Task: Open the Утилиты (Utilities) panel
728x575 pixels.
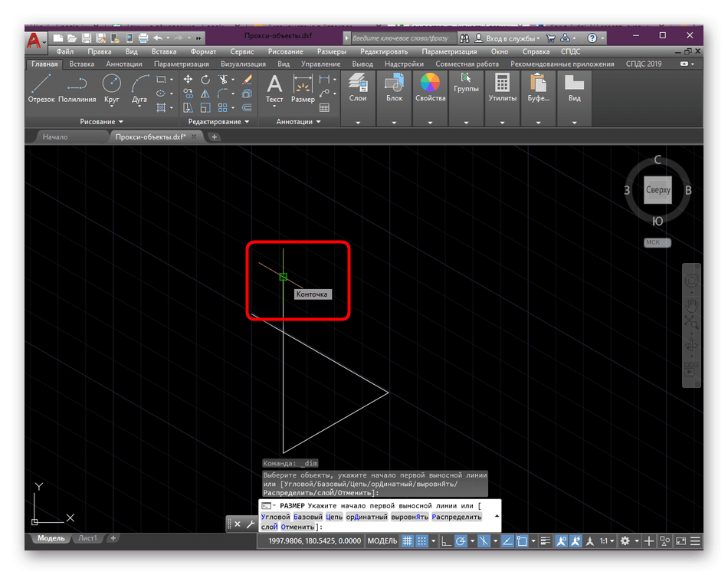Action: (503, 87)
